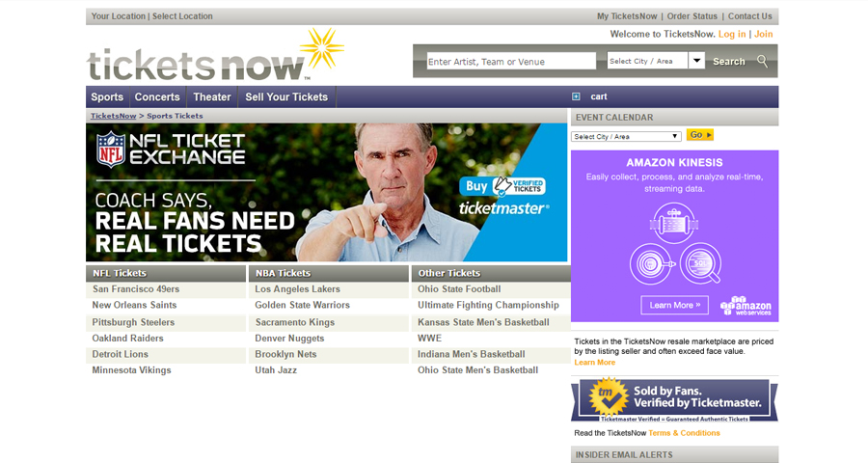Click the NFL shield logo in banner

coord(111,150)
